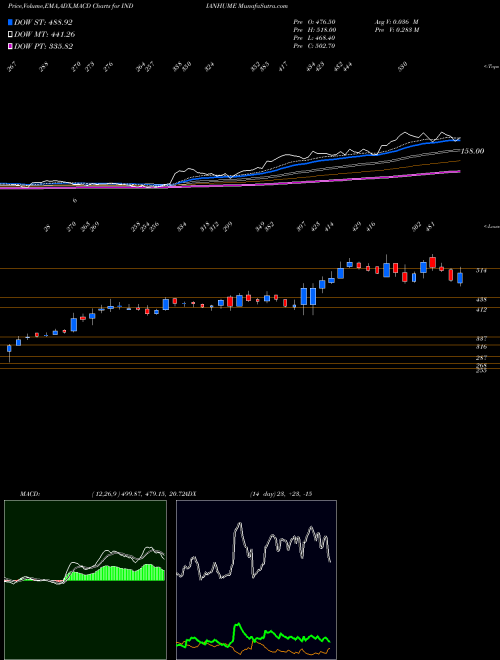Click the 'MunafaSutra.com' text in the header
500x660 pixels.
[263, 6]
